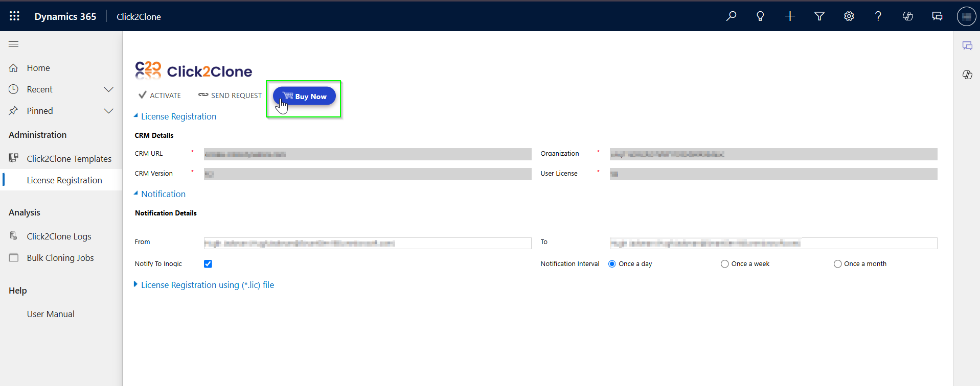This screenshot has width=980, height=386.
Task: Click the help question mark icon
Action: 878,16
